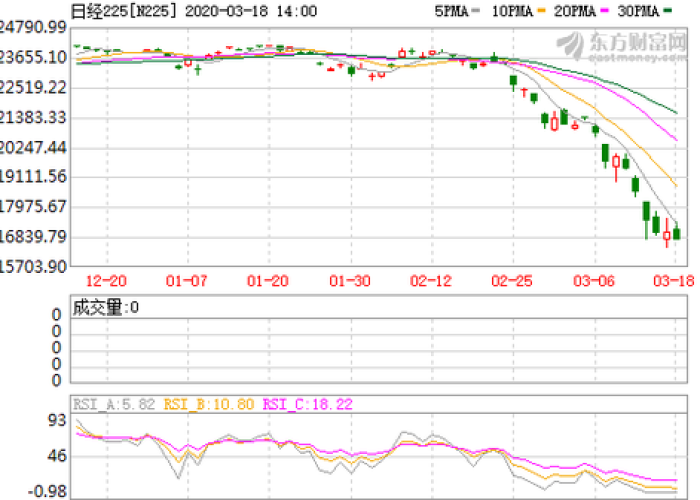Click the date label 02-12

431,281
